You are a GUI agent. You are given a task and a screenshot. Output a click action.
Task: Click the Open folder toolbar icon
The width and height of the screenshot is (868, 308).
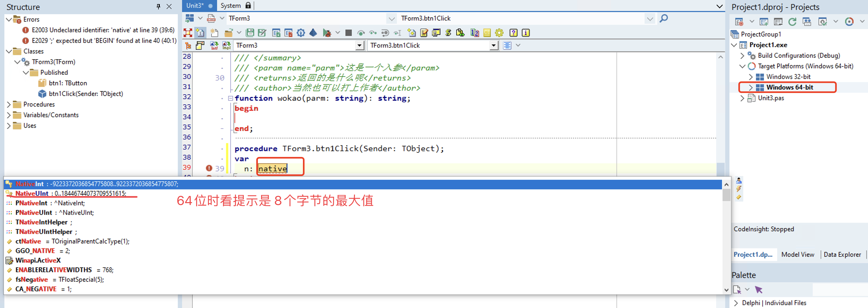(229, 33)
